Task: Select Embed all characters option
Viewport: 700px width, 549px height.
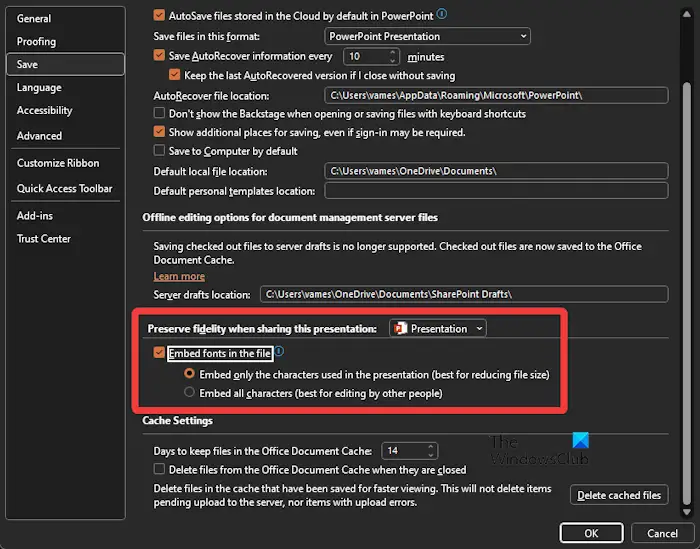Action: point(189,392)
